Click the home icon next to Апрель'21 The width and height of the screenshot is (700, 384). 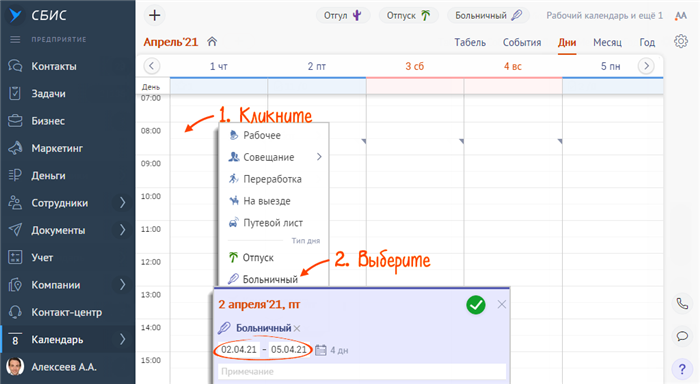coord(212,42)
